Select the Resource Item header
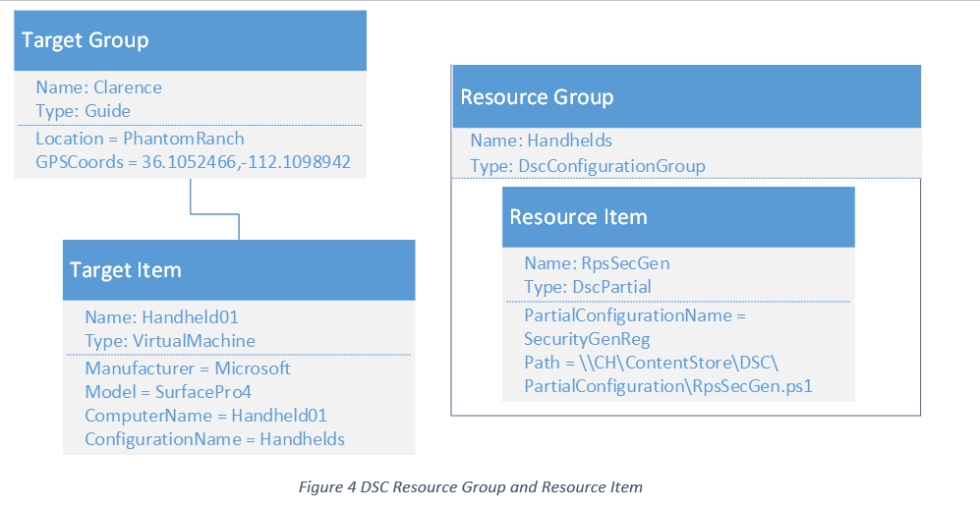This screenshot has width=980, height=511. click(678, 216)
